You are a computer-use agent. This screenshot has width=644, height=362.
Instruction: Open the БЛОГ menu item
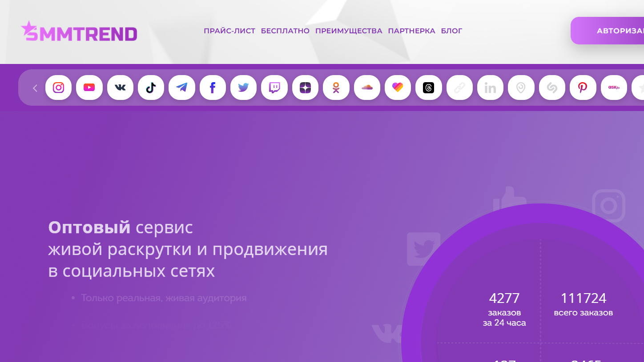pos(451,31)
